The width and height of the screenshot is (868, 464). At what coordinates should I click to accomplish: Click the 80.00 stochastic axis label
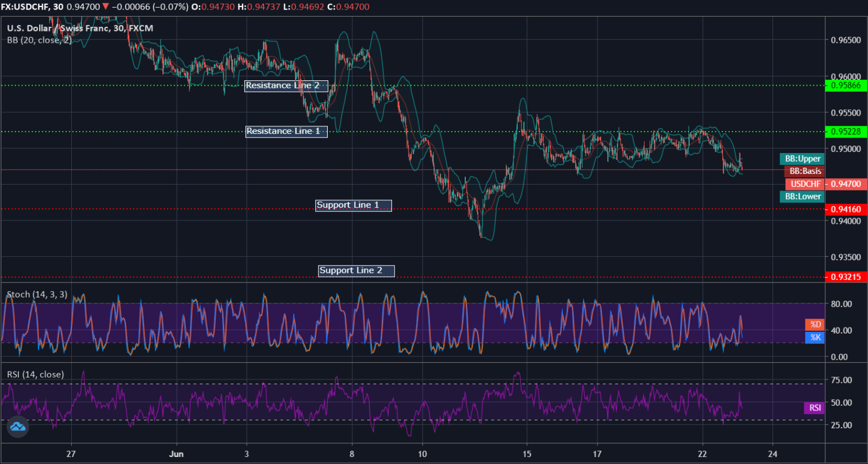pos(841,304)
